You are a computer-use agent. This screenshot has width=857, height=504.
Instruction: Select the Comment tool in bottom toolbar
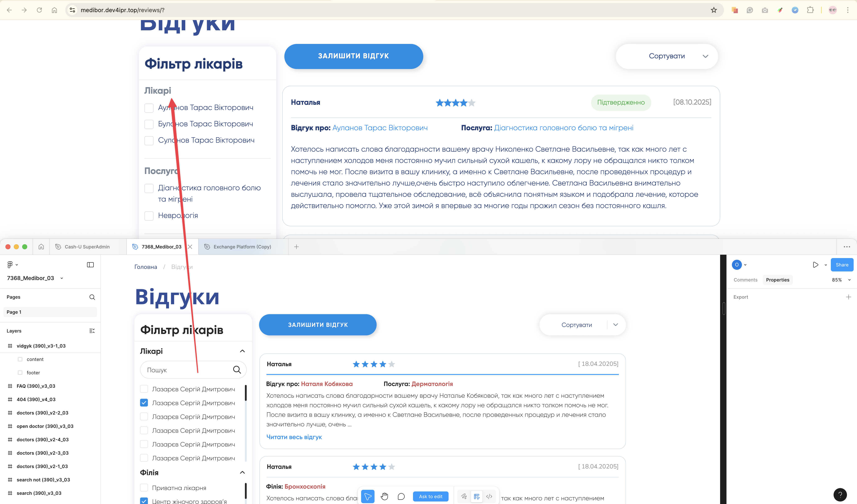[401, 496]
